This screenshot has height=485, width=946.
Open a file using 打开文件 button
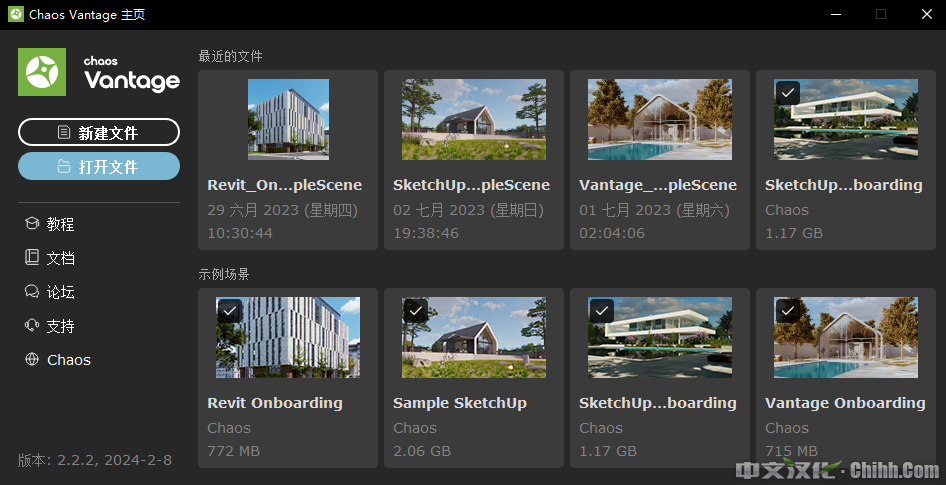pos(99,166)
